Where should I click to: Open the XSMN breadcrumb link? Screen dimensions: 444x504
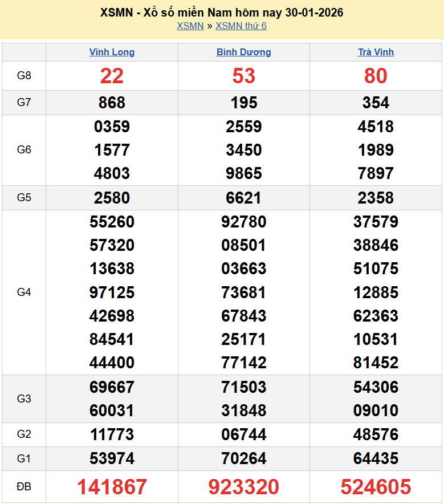(x=190, y=26)
